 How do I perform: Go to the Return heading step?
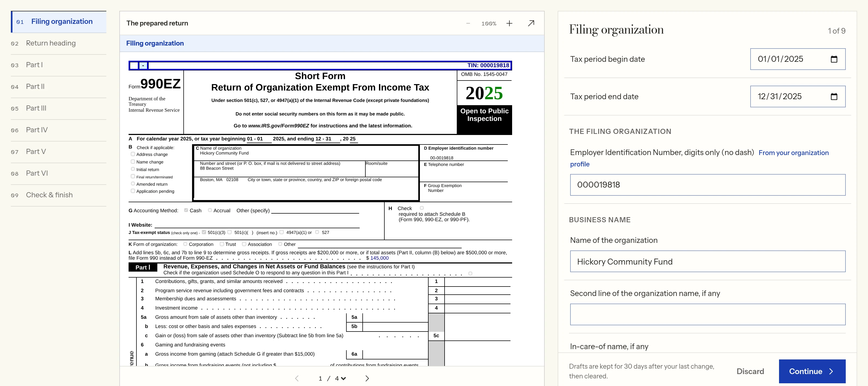click(x=59, y=43)
